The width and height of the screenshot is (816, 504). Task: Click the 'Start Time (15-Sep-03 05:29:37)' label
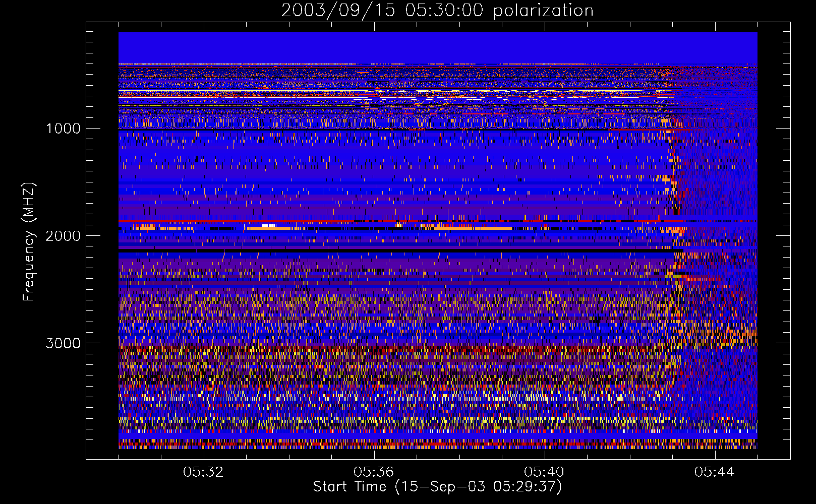[x=437, y=487]
